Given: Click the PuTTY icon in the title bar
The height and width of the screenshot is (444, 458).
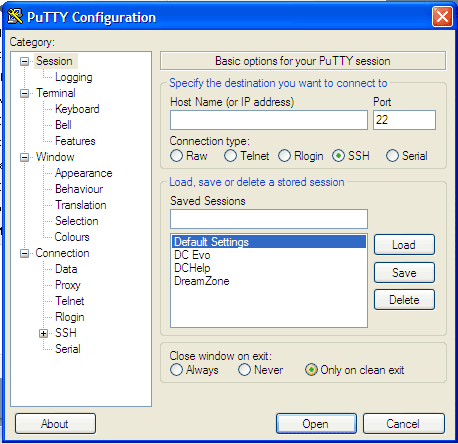Looking at the screenshot, I should pos(15,16).
